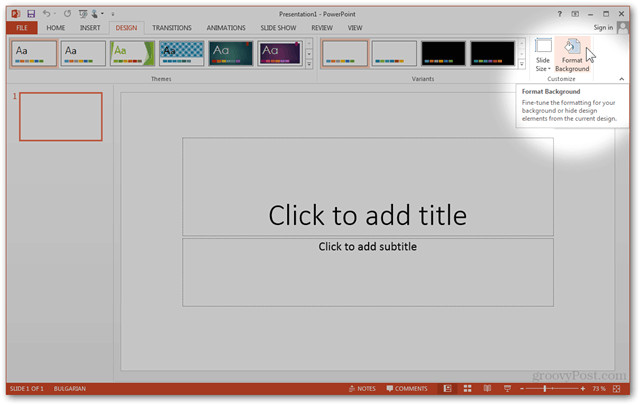Open the Slide Size menu

[x=543, y=54]
